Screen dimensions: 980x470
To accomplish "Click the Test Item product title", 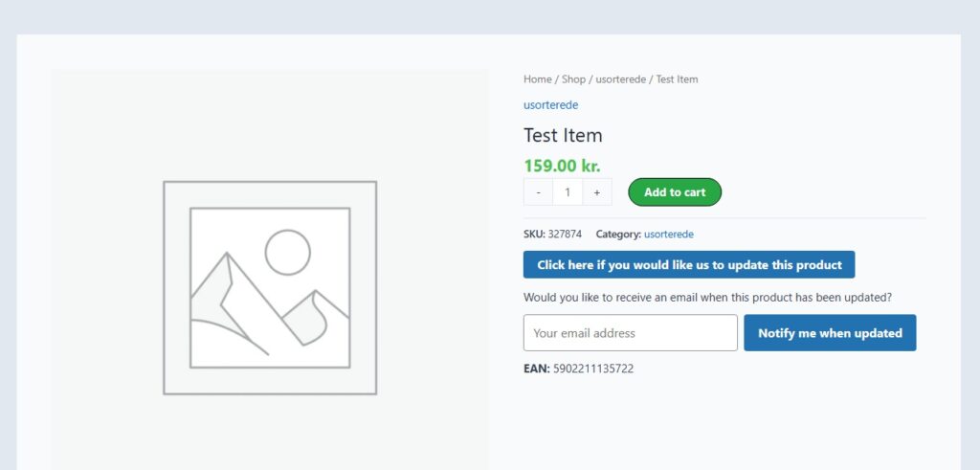I will click(563, 135).
